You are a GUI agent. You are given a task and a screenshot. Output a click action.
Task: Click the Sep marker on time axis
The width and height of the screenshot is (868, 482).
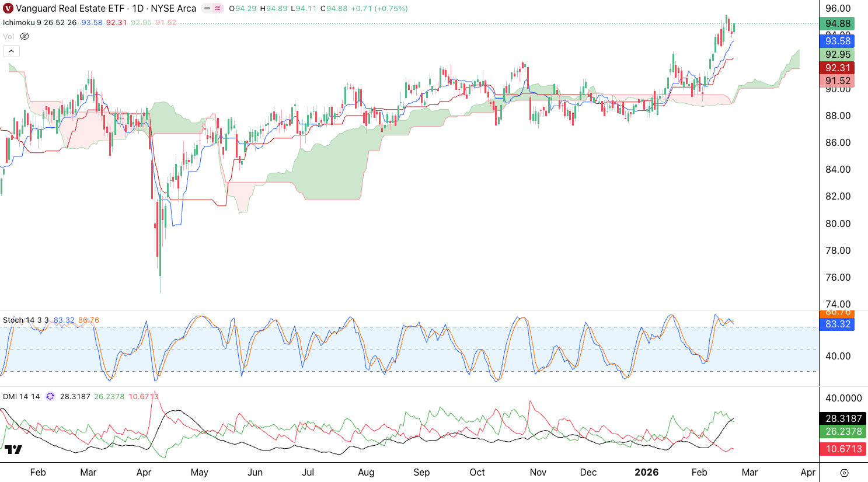(x=421, y=473)
